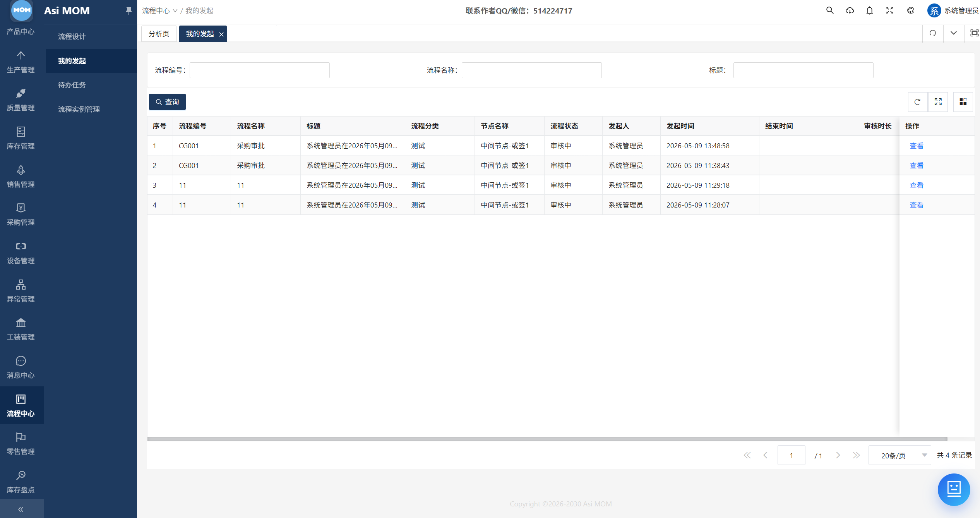Open the floating assistant robot button
980x518 pixels.
pos(954,489)
